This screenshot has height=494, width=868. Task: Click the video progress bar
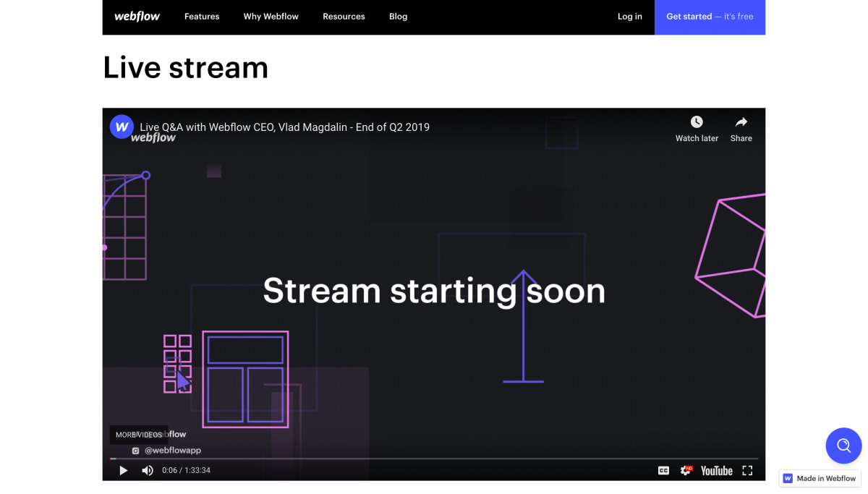point(434,459)
